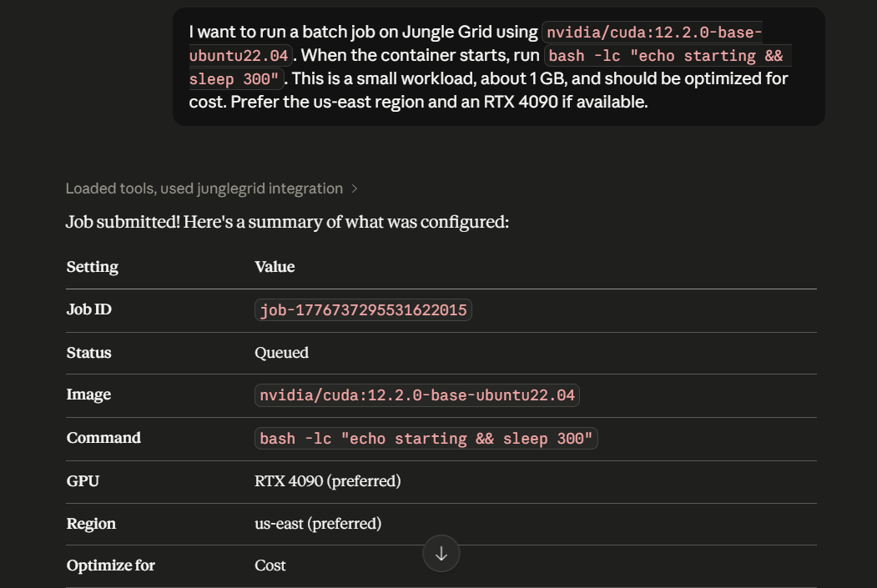Click the 'Value' column header
Screen dimensions: 877x588
click(x=273, y=266)
